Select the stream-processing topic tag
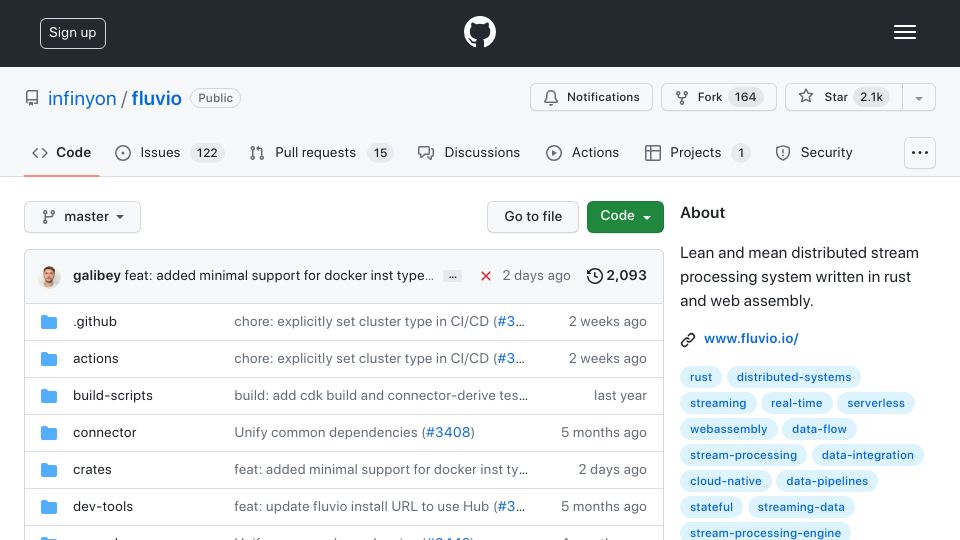 point(743,456)
